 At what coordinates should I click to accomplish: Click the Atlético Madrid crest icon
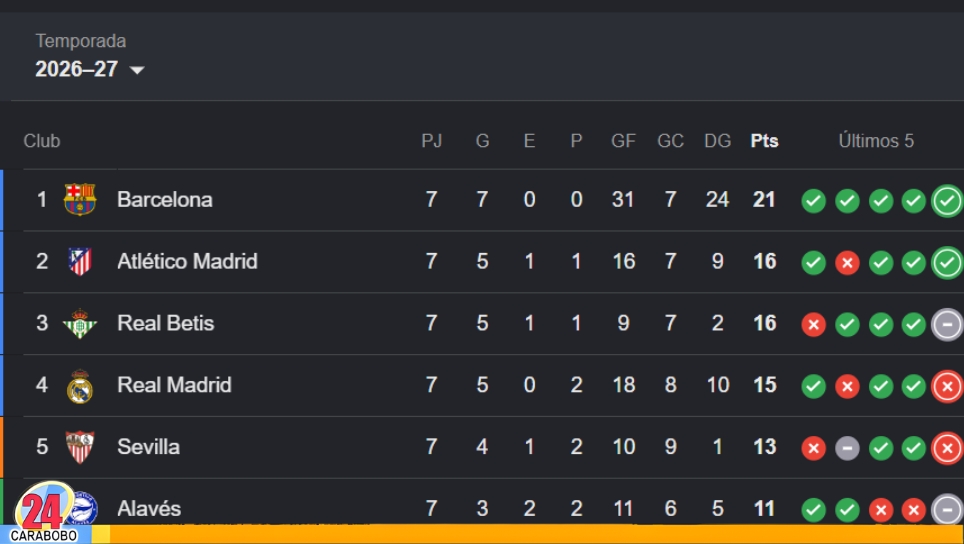coord(80,261)
